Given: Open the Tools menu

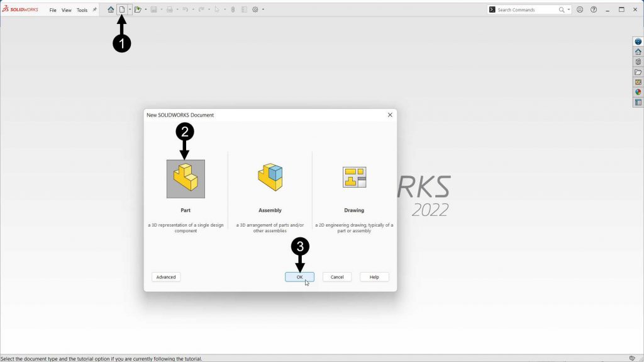Looking at the screenshot, I should (82, 10).
